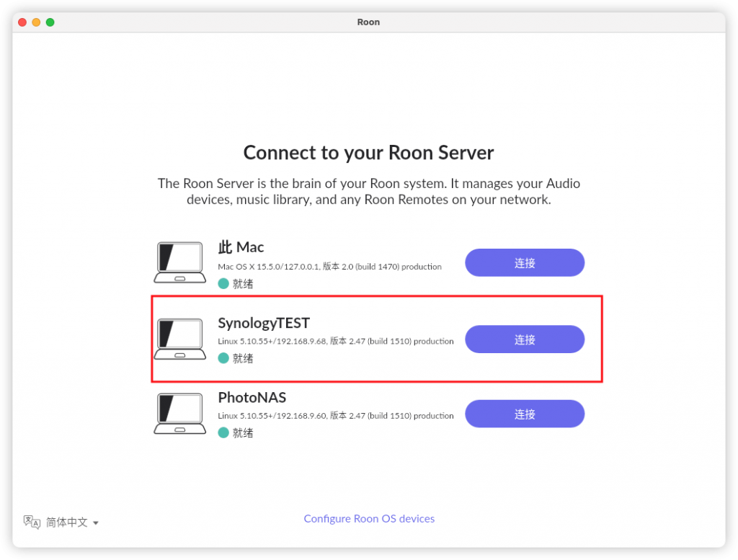The height and width of the screenshot is (560, 738).
Task: Click the green status dot under 此 Mac
Action: pos(223,284)
